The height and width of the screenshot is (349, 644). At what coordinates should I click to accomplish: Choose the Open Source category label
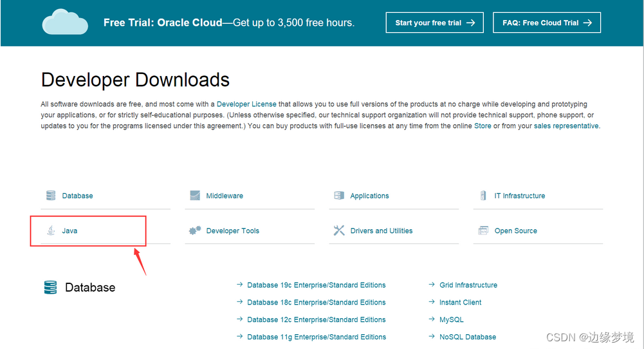[515, 231]
